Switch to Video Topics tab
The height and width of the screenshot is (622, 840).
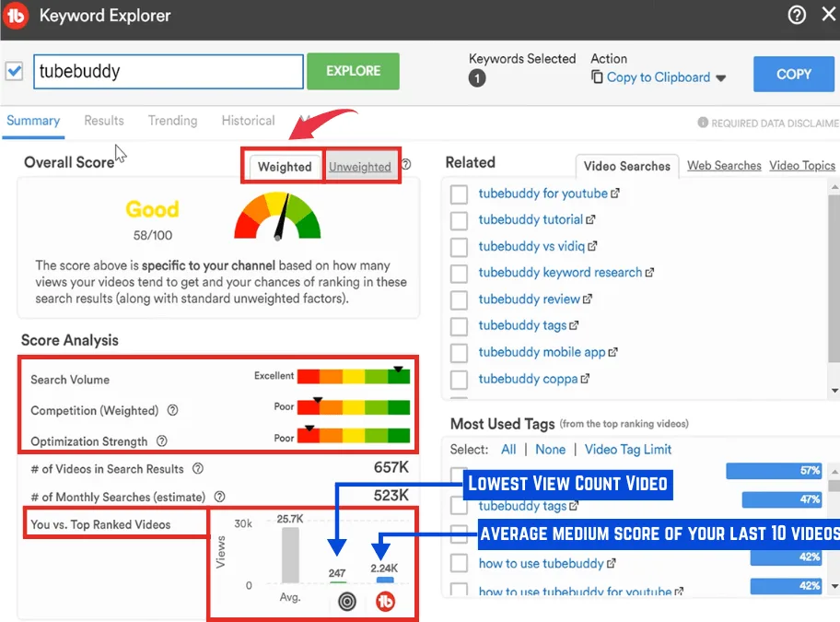[x=802, y=166]
